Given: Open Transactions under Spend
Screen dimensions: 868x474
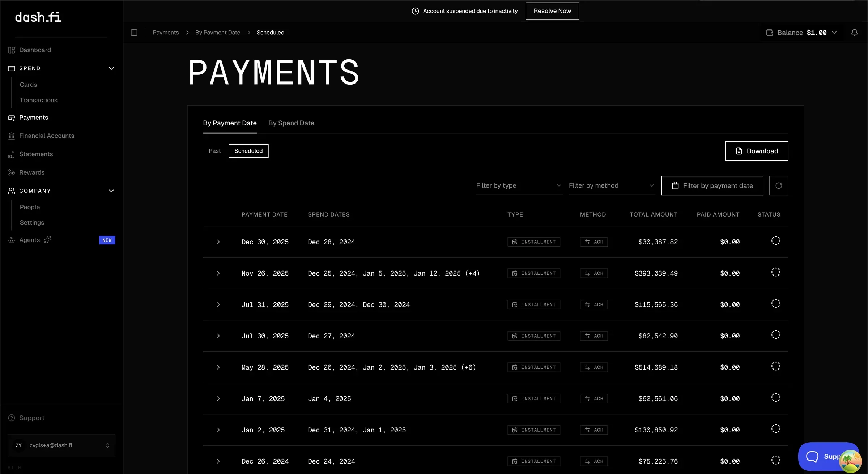Looking at the screenshot, I should [x=39, y=100].
